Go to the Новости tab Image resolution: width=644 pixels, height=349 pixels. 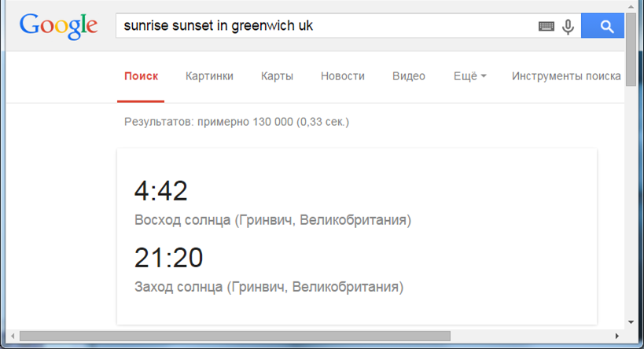pos(343,76)
